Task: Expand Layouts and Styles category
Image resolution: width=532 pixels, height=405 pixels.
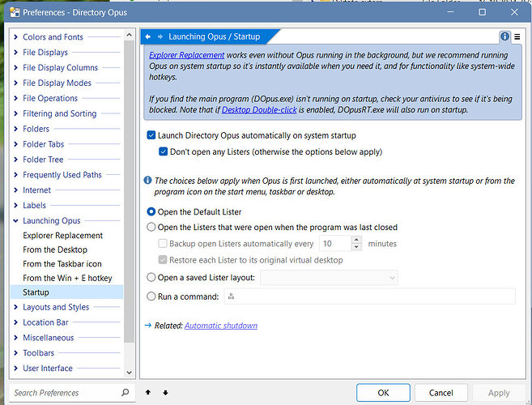Action: tap(15, 307)
